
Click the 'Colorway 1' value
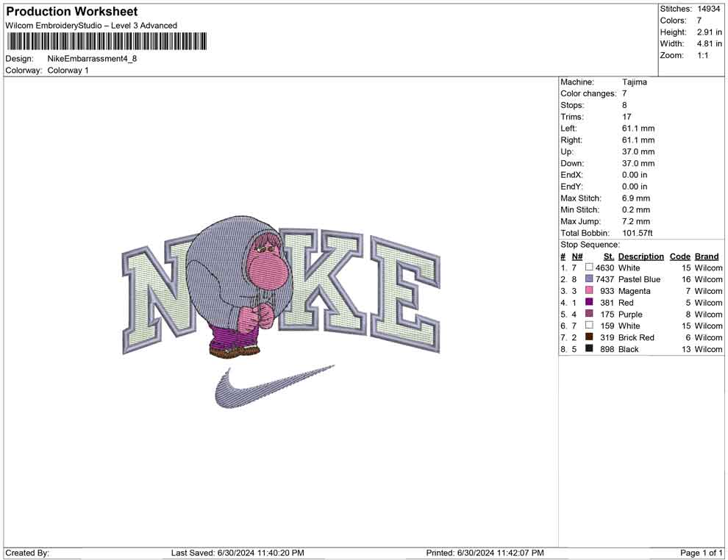click(68, 71)
